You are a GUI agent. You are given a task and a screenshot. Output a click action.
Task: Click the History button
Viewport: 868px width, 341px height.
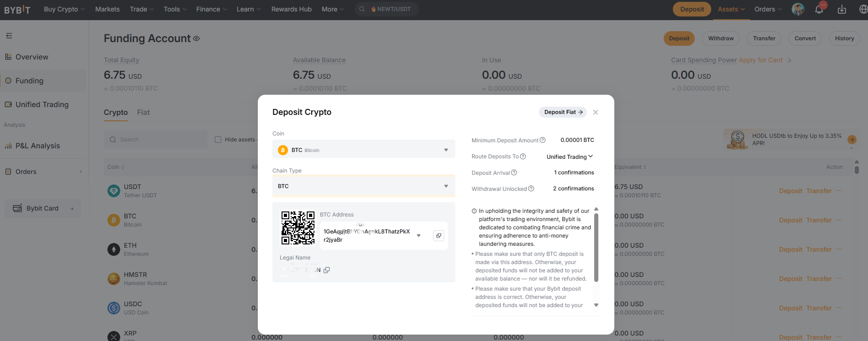[x=844, y=38]
